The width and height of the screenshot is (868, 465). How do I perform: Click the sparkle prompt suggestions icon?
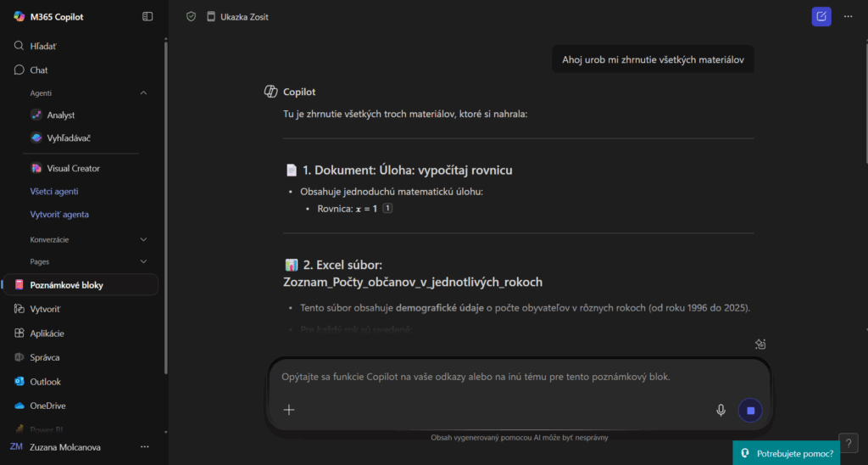(x=760, y=345)
